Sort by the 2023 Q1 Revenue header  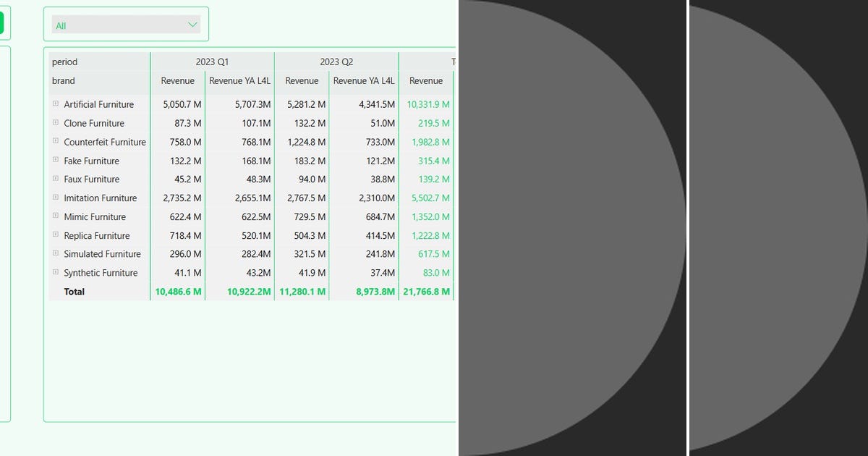pyautogui.click(x=177, y=80)
